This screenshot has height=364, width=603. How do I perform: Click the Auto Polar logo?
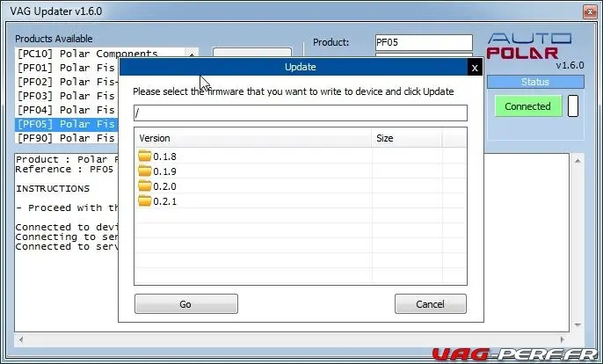pos(529,46)
